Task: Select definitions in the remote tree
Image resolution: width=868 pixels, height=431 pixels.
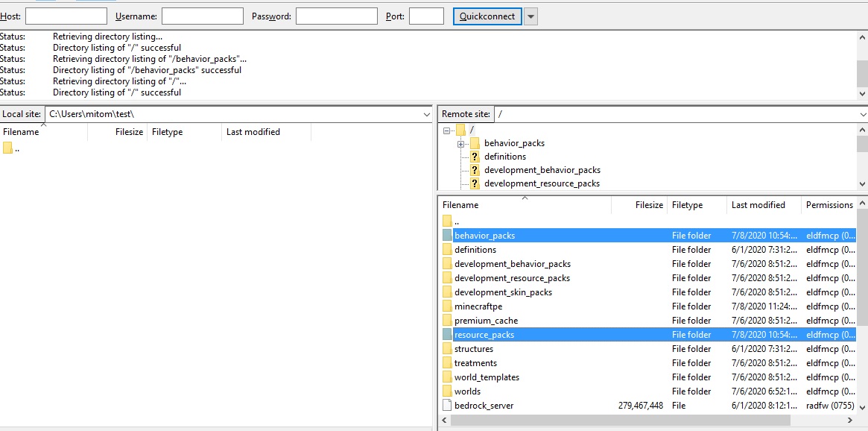Action: pos(505,157)
